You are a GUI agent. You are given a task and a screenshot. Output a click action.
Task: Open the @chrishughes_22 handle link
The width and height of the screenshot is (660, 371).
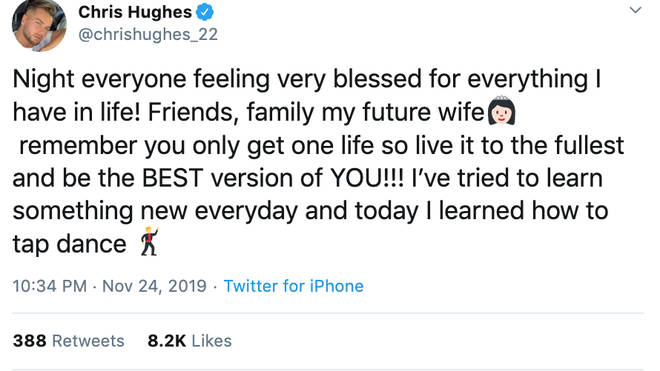pyautogui.click(x=148, y=35)
